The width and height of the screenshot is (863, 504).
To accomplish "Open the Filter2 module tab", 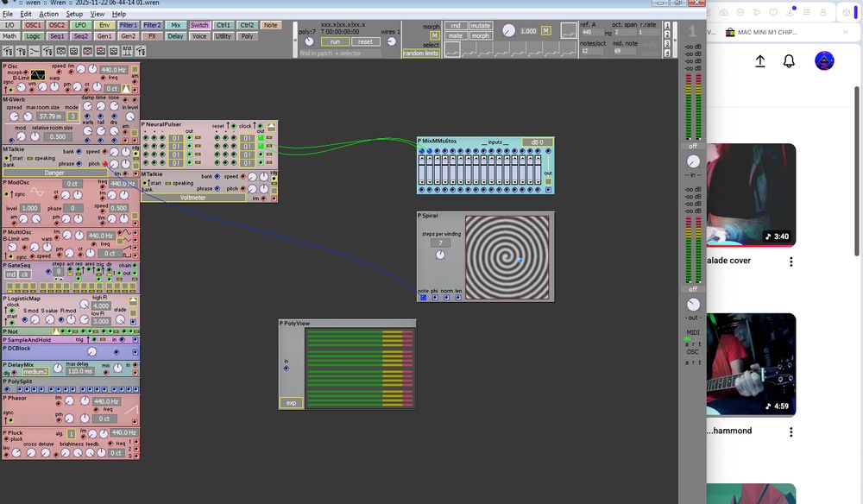I will click(152, 26).
